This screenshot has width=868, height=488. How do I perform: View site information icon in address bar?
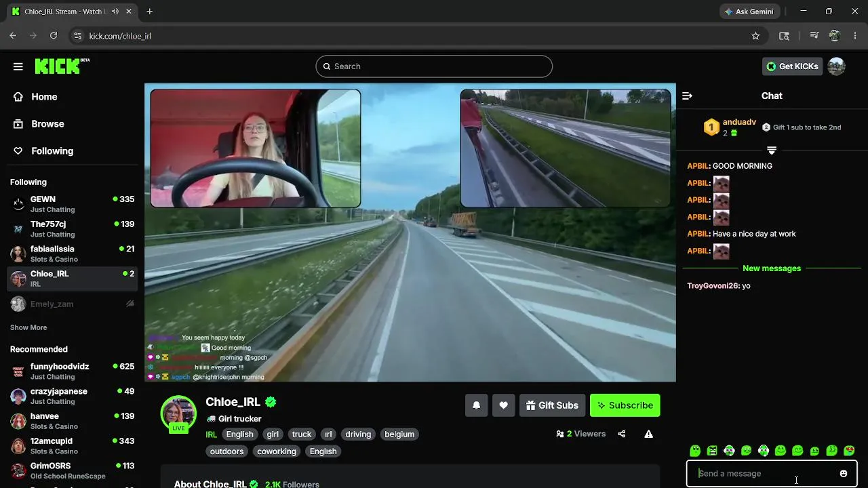click(77, 36)
